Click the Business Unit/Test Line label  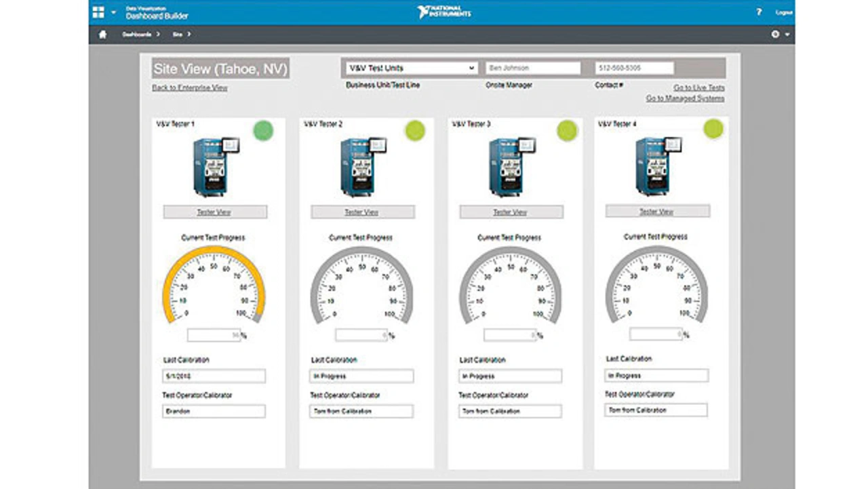[382, 85]
